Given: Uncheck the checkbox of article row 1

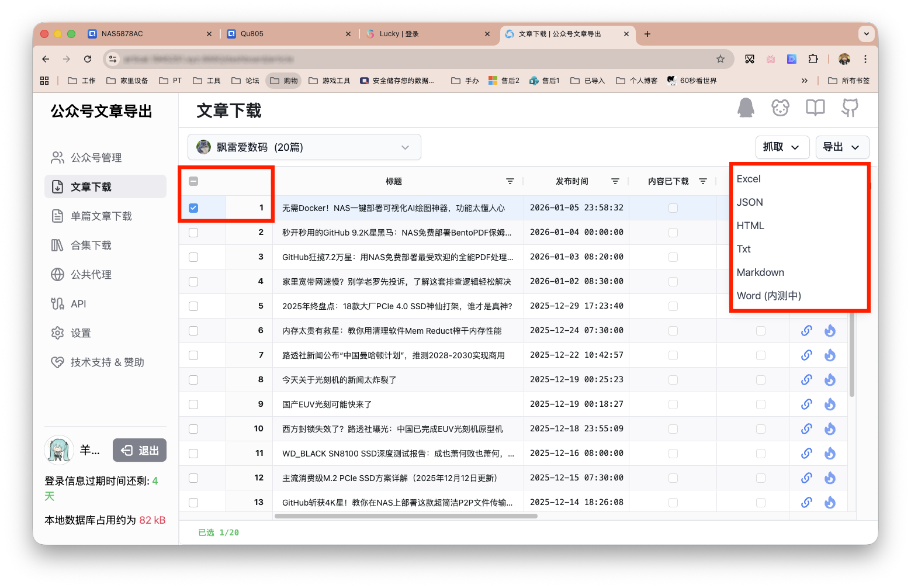Looking at the screenshot, I should click(193, 207).
